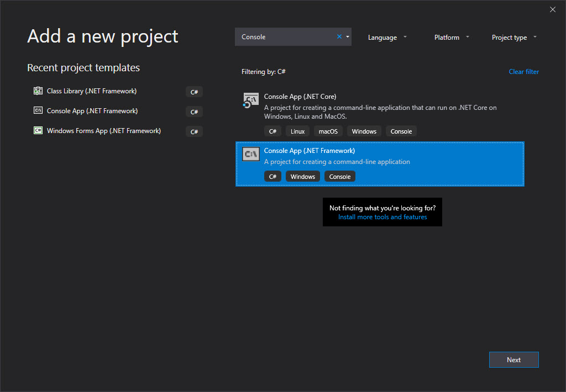Click the Console tag under .NET Core

pyautogui.click(x=401, y=131)
